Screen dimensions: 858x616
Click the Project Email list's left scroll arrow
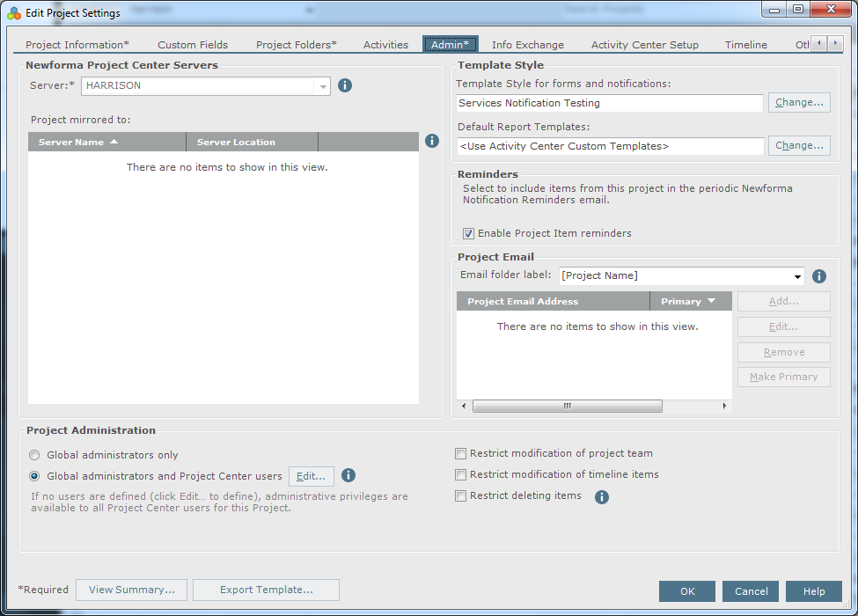tap(464, 406)
